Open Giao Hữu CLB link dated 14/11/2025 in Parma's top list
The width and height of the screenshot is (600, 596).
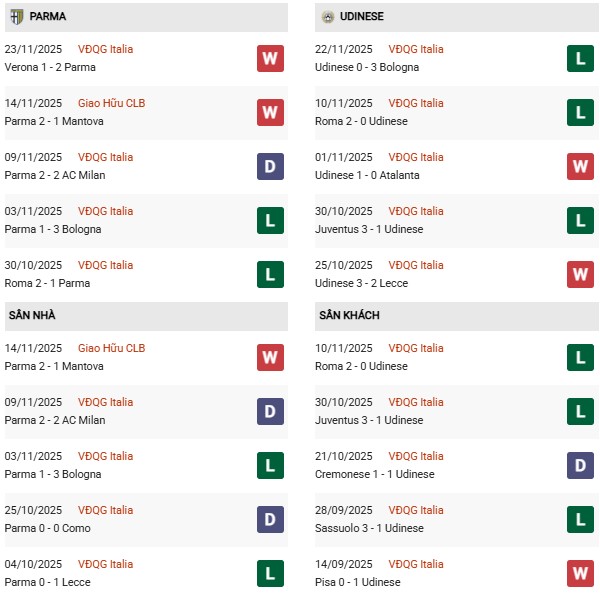click(111, 103)
